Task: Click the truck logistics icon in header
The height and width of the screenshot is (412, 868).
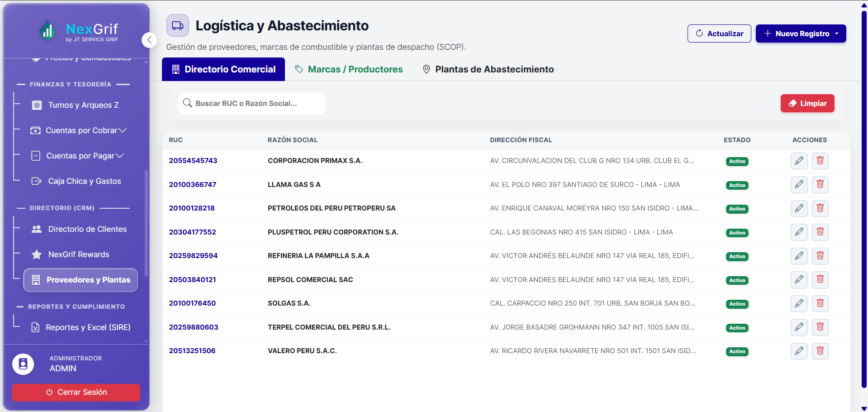Action: click(x=178, y=25)
